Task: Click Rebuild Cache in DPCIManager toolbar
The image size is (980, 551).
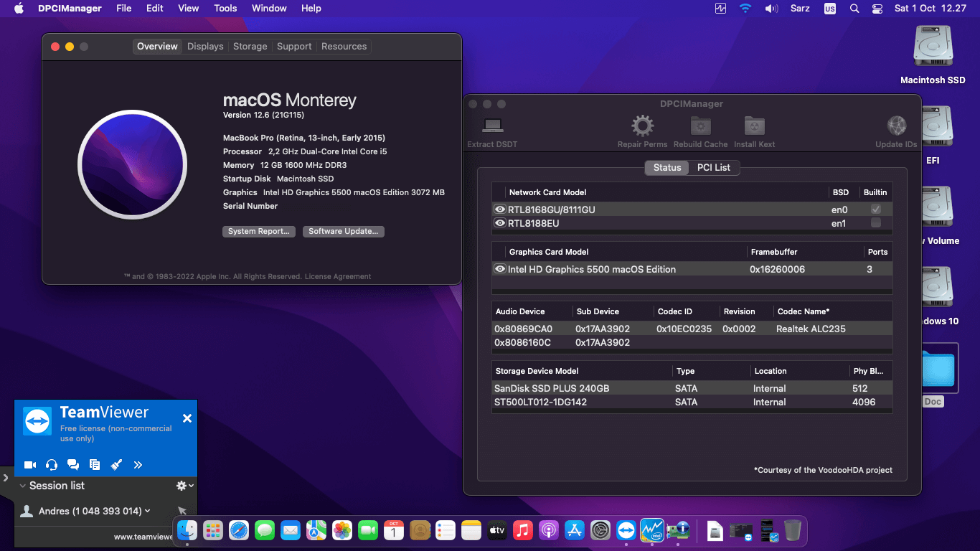Action: [x=700, y=133]
